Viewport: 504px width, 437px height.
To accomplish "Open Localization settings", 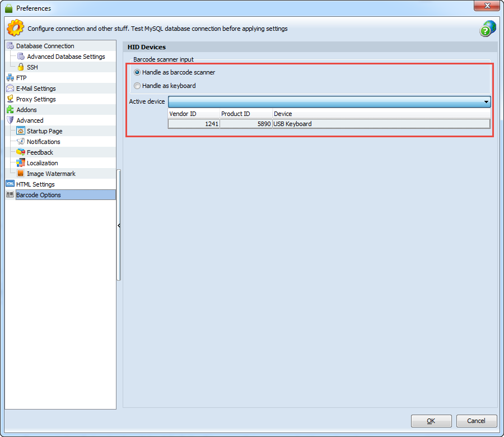I will pos(43,162).
